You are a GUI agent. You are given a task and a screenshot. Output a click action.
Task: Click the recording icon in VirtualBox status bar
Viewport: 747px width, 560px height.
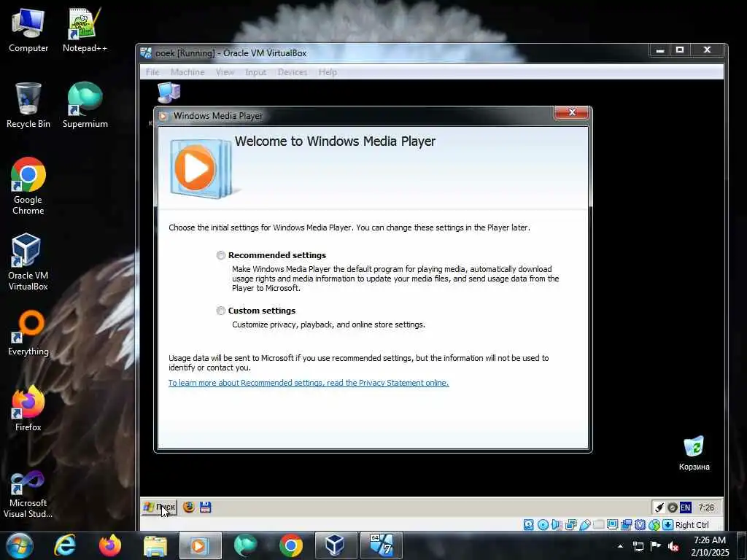pyautogui.click(x=626, y=525)
